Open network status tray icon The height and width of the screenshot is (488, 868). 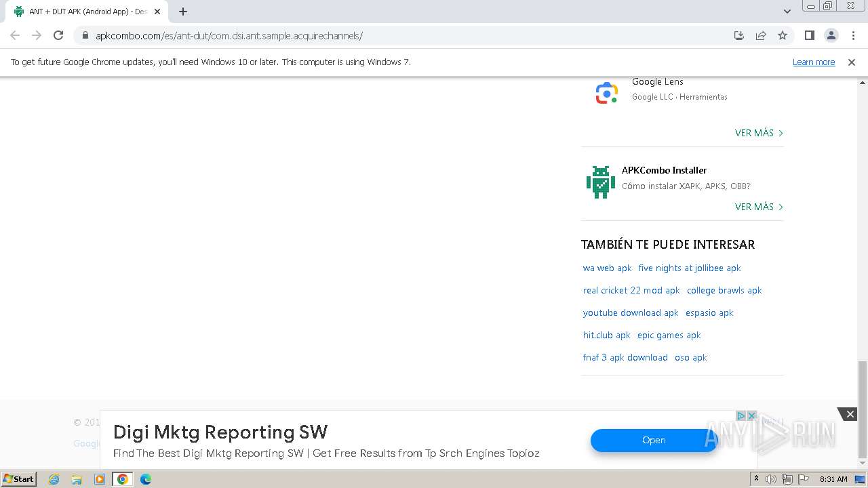pyautogui.click(x=787, y=479)
